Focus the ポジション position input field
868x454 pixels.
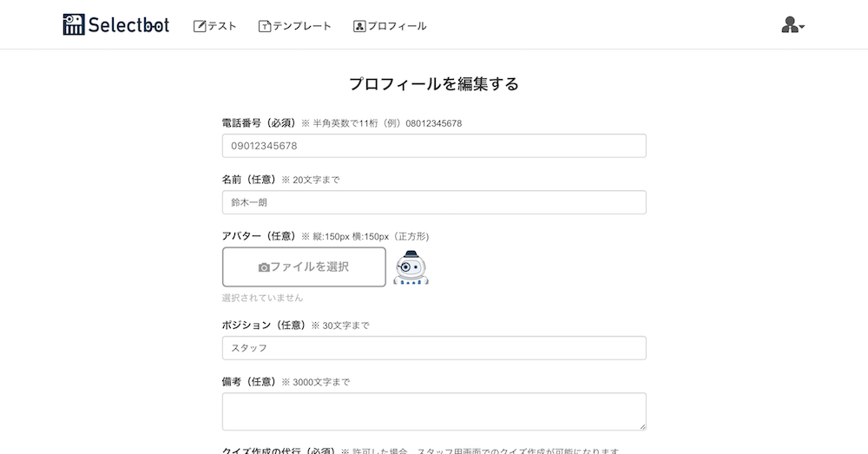pos(434,348)
